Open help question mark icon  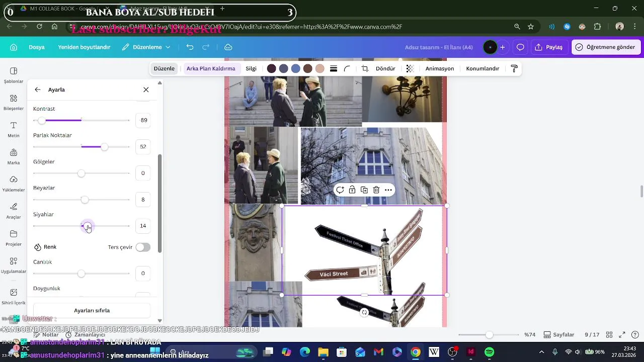coord(635,335)
